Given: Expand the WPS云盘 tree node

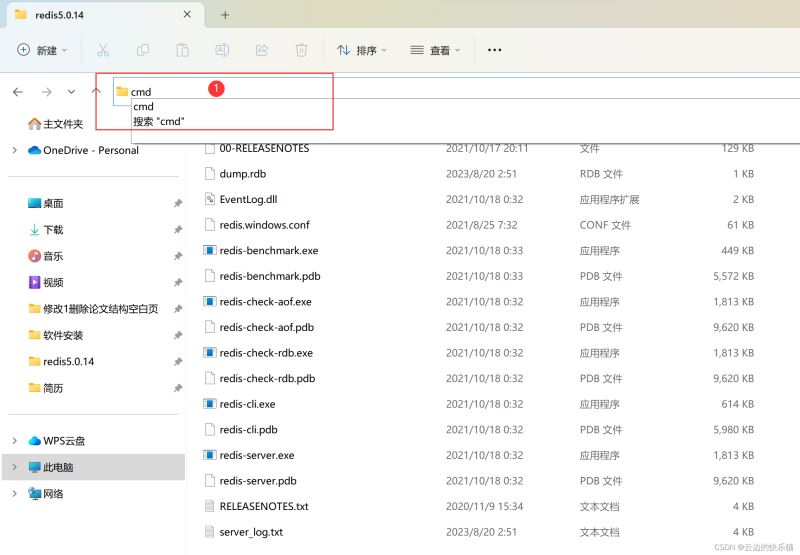Looking at the screenshot, I should point(14,441).
